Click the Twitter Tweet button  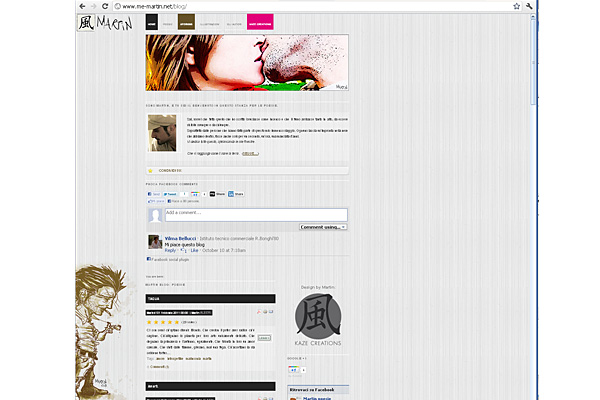click(170, 194)
